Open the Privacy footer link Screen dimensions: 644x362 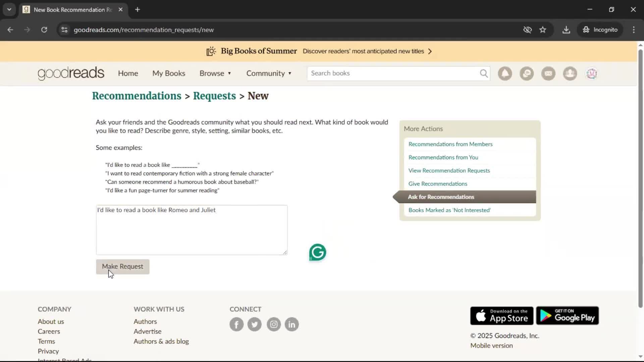(48, 351)
